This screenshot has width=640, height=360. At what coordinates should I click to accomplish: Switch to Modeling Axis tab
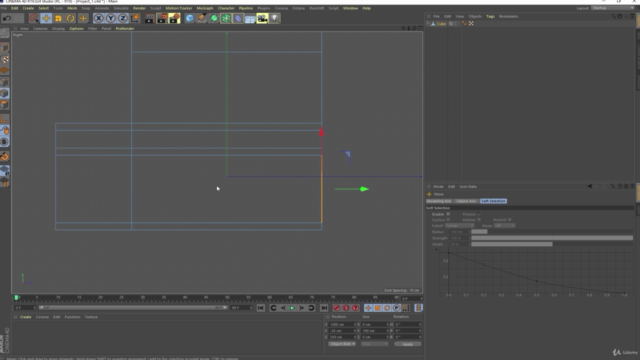pos(439,201)
